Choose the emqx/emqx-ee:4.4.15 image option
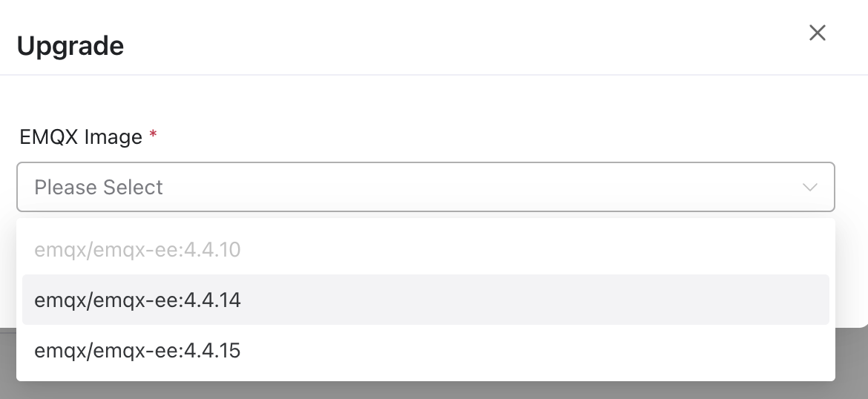 [x=137, y=350]
